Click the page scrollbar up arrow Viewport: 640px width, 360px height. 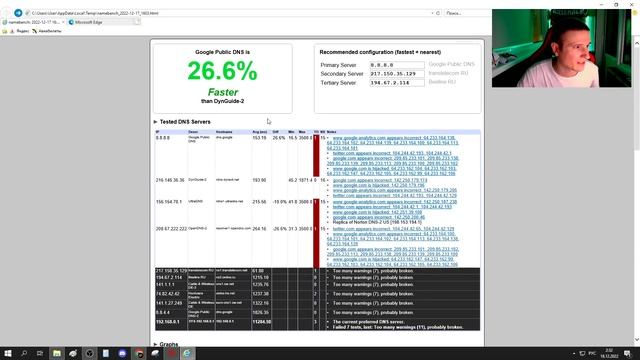click(x=636, y=42)
